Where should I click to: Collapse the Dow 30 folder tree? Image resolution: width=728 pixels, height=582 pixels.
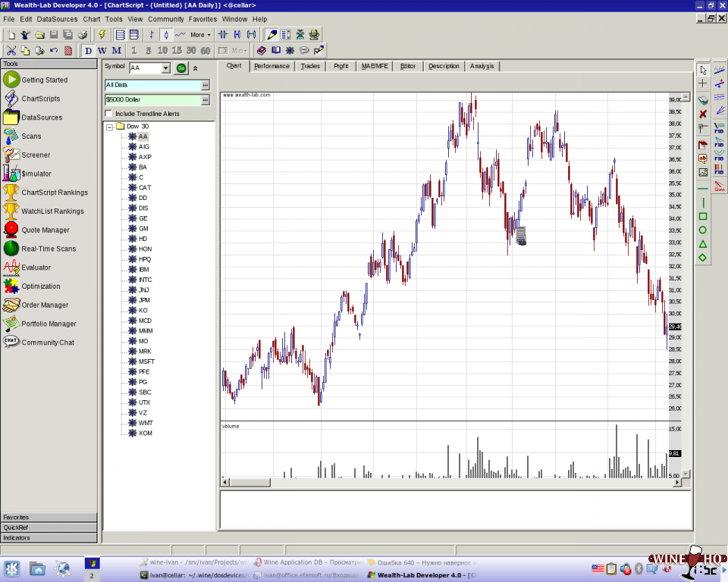pyautogui.click(x=110, y=127)
